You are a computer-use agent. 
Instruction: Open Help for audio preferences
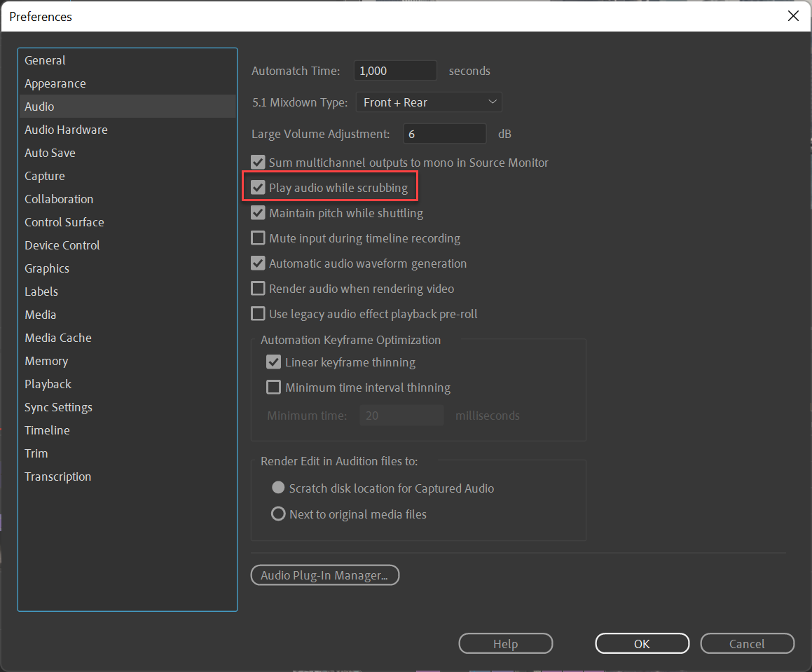(x=505, y=643)
